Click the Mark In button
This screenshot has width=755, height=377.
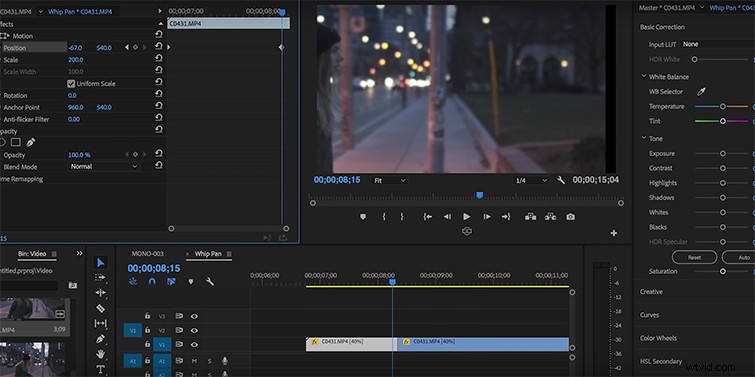pyautogui.click(x=384, y=217)
